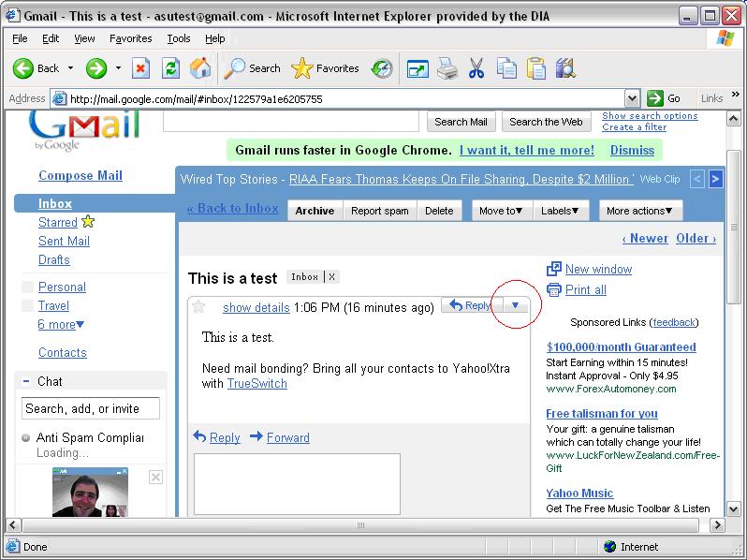Remove Inbox label via X
Viewport: 747px width, 560px height.
331,277
